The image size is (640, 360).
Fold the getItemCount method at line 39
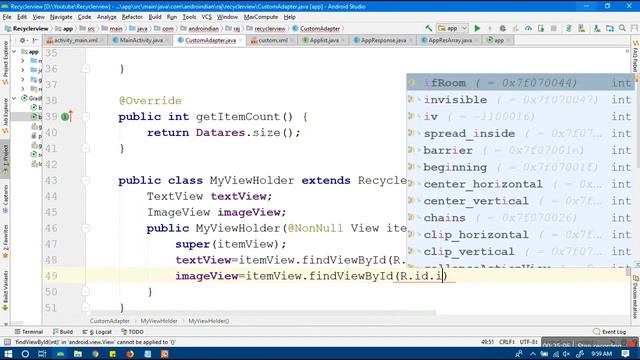tap(85, 117)
